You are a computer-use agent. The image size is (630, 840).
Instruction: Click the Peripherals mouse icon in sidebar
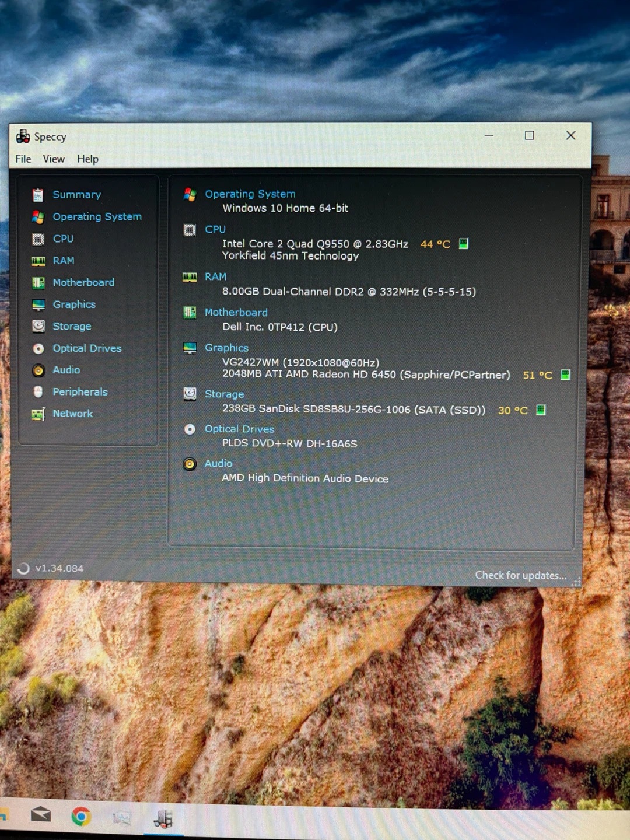pyautogui.click(x=38, y=392)
